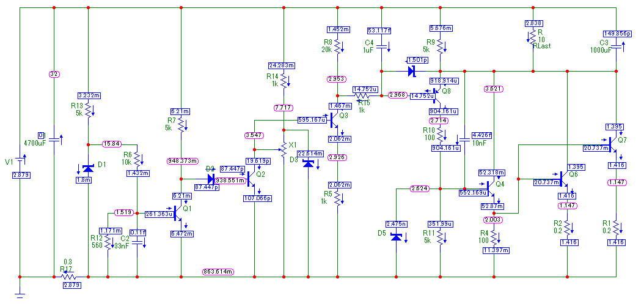Click the 863.614m label on ground rail
Viewport: 644px width, 306px height.
coord(218,272)
